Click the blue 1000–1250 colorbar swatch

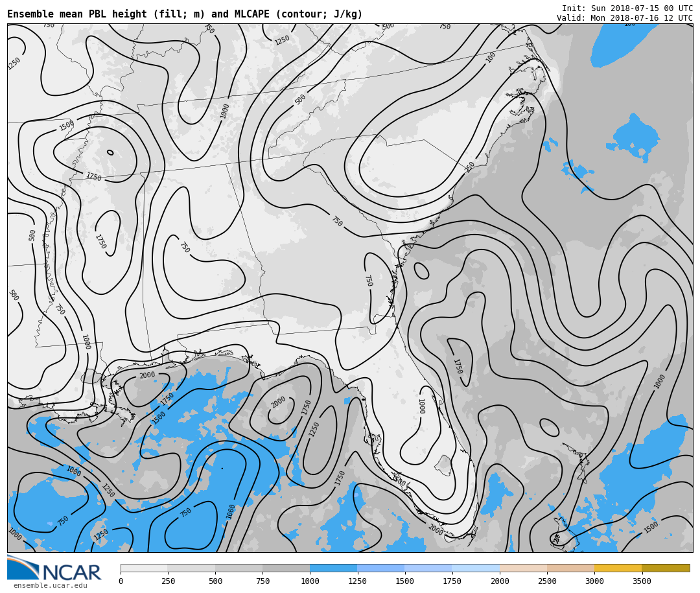[333, 568]
